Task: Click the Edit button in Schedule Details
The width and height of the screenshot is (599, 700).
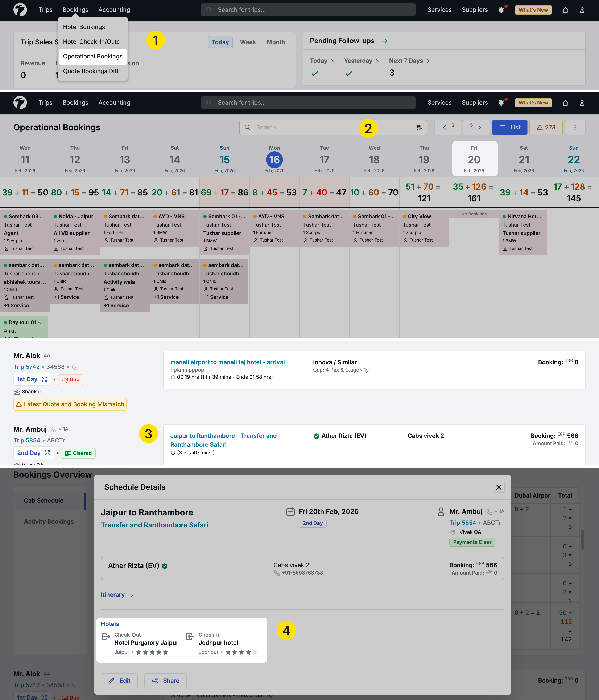Action: click(119, 680)
